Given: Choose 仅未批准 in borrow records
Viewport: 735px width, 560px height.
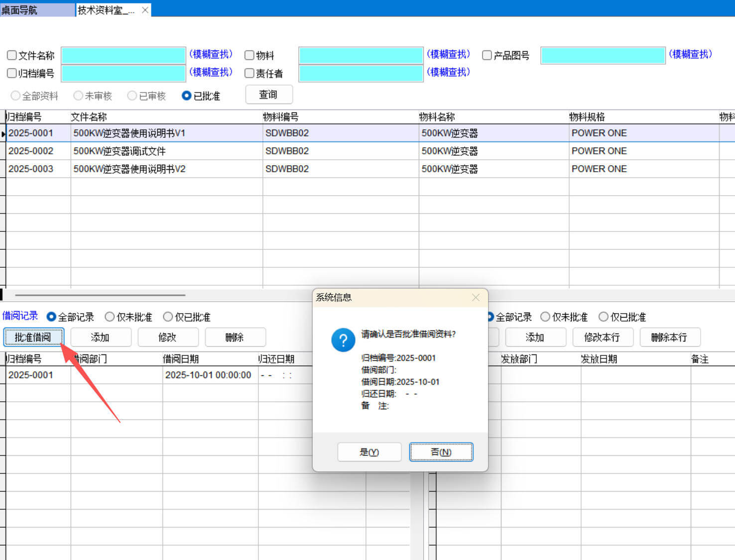Looking at the screenshot, I should tap(110, 317).
